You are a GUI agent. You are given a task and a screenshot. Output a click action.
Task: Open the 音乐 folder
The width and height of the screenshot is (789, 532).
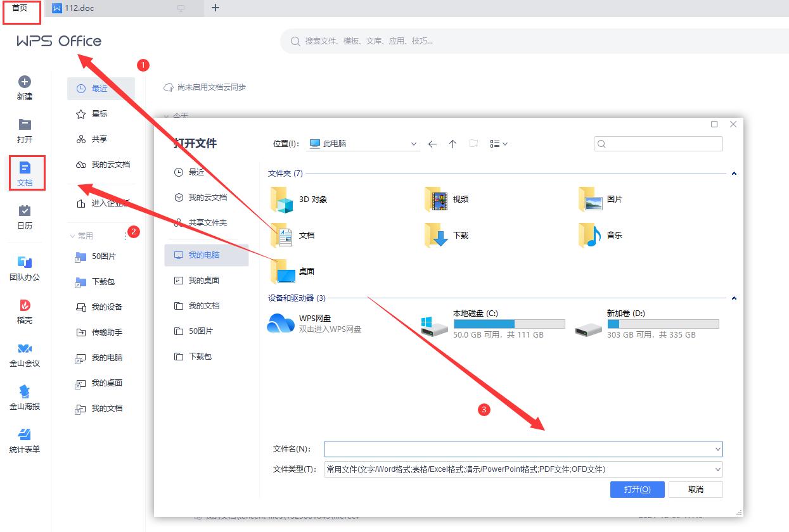tap(601, 235)
